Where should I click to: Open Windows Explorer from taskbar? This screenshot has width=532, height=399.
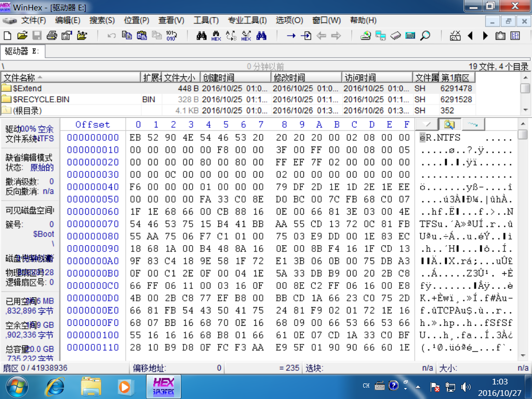pyautogui.click(x=91, y=387)
